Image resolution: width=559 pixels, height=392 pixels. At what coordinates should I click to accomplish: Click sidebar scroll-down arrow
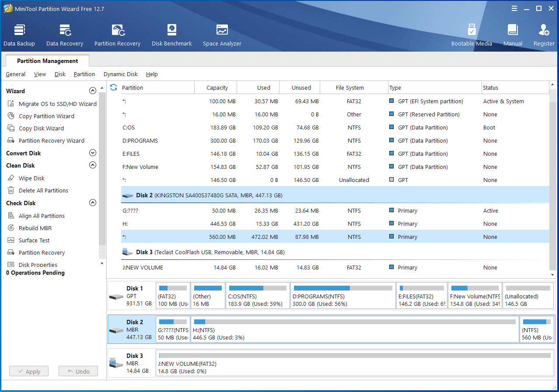tap(102, 263)
